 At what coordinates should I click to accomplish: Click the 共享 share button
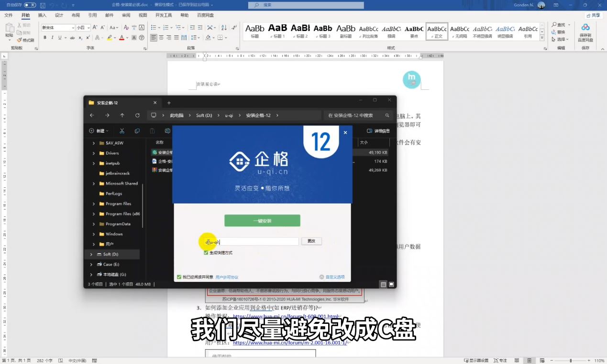pyautogui.click(x=593, y=15)
